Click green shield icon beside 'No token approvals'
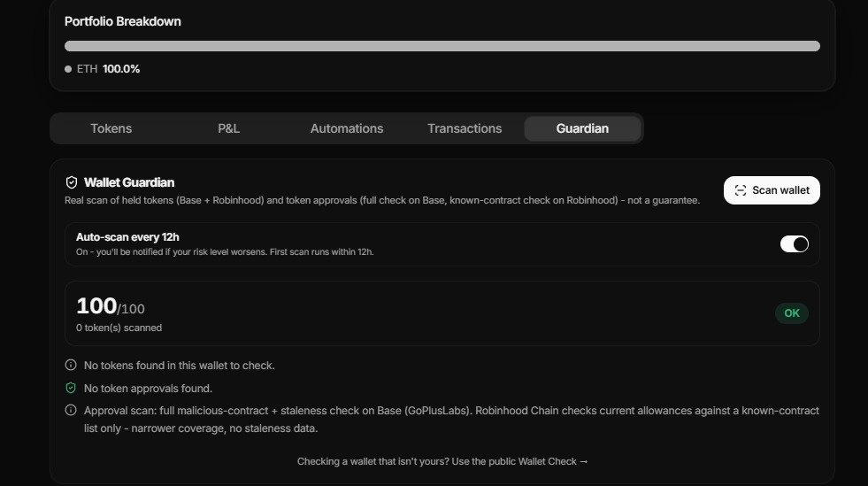The image size is (868, 486). click(x=71, y=388)
